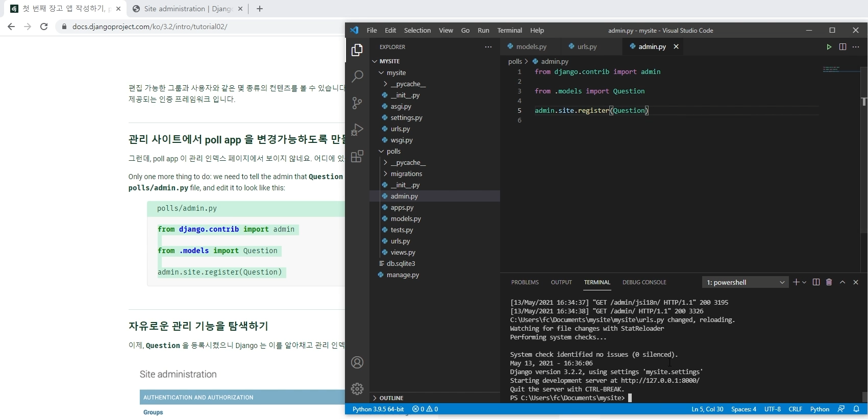This screenshot has height=419, width=868.
Task: Reload the Django tutorial page
Action: (x=44, y=27)
